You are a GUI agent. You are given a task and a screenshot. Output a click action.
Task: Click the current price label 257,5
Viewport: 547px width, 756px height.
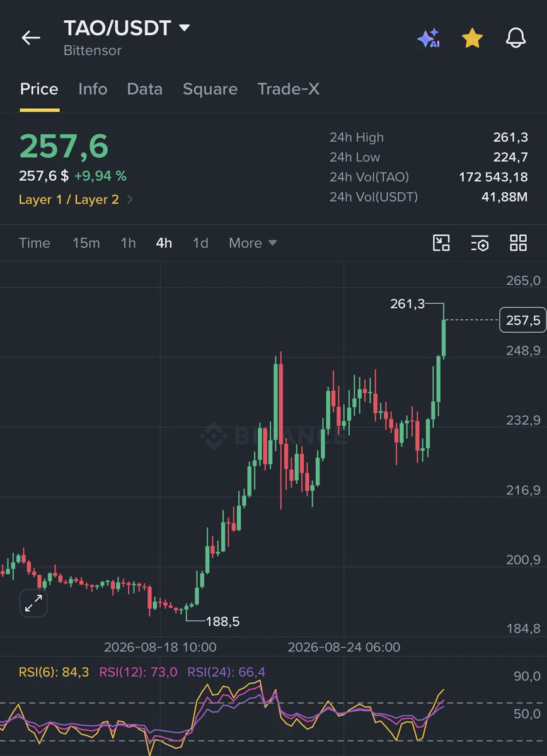pyautogui.click(x=522, y=320)
